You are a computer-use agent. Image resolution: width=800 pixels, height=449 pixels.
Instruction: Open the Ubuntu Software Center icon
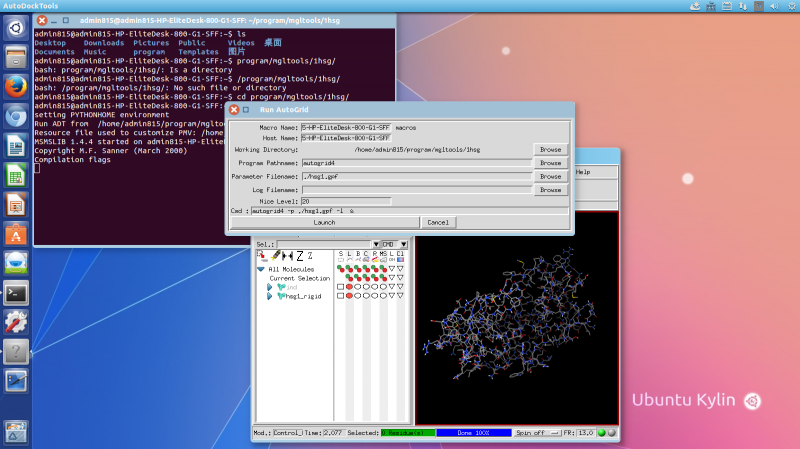(15, 234)
